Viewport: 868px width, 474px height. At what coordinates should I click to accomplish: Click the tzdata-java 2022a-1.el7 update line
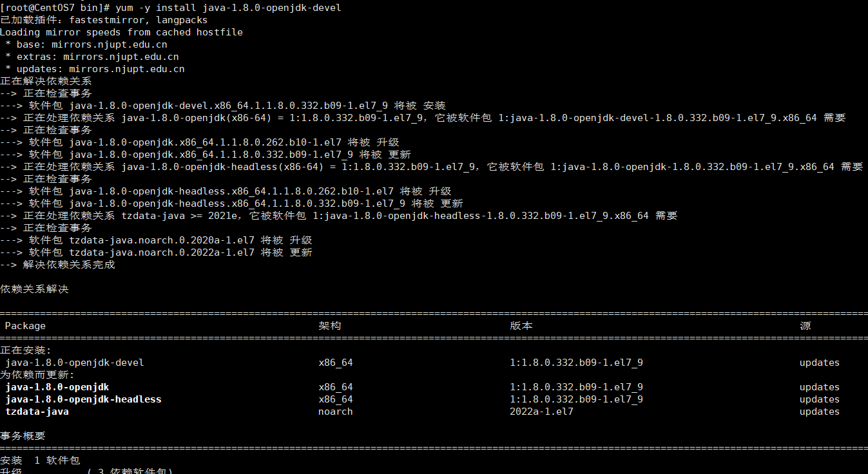click(156, 252)
